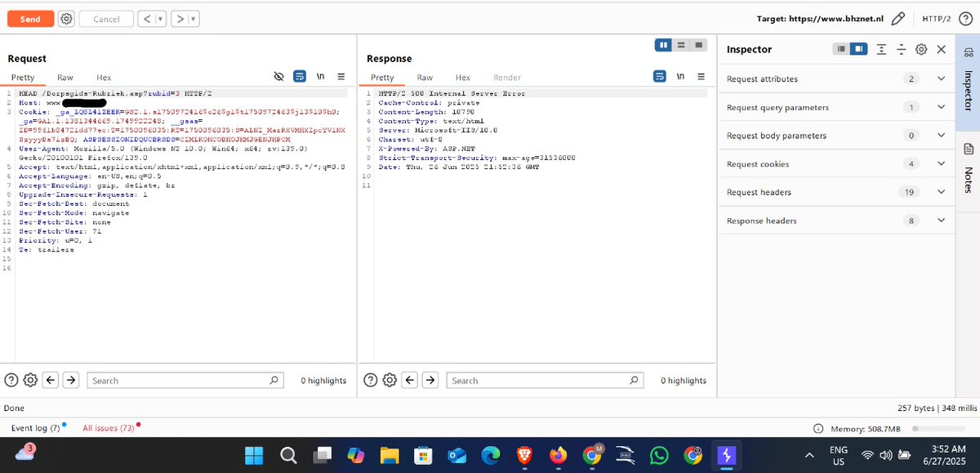
Task: Switch to side-by-side split layout
Action: 663,45
